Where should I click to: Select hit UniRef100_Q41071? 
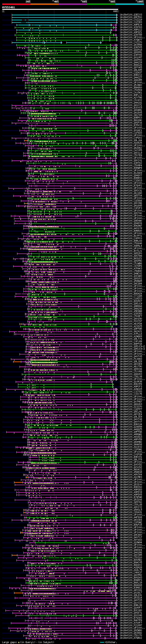click(131, 105)
